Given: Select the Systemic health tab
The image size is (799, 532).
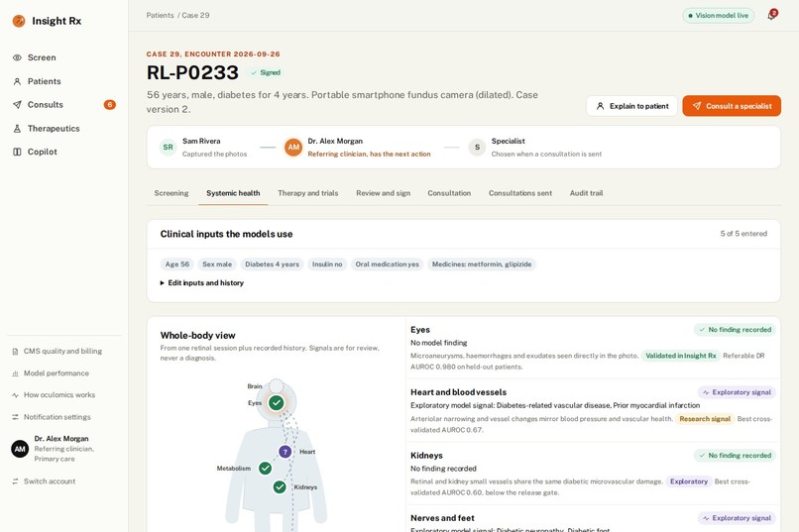Looking at the screenshot, I should pos(233,193).
